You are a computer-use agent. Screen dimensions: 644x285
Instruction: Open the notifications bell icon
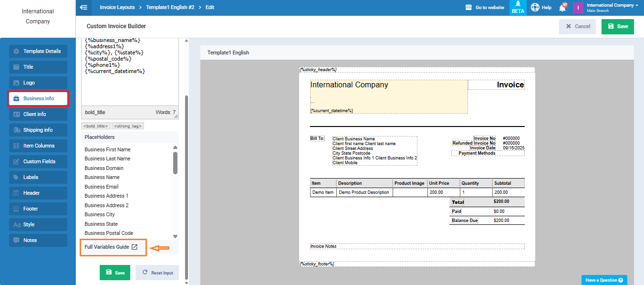tap(563, 8)
